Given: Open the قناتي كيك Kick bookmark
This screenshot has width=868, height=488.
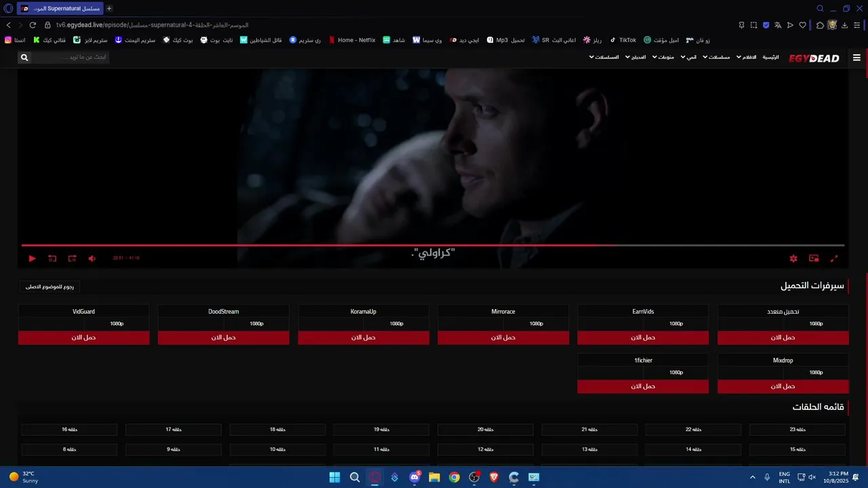Looking at the screenshot, I should [x=50, y=40].
